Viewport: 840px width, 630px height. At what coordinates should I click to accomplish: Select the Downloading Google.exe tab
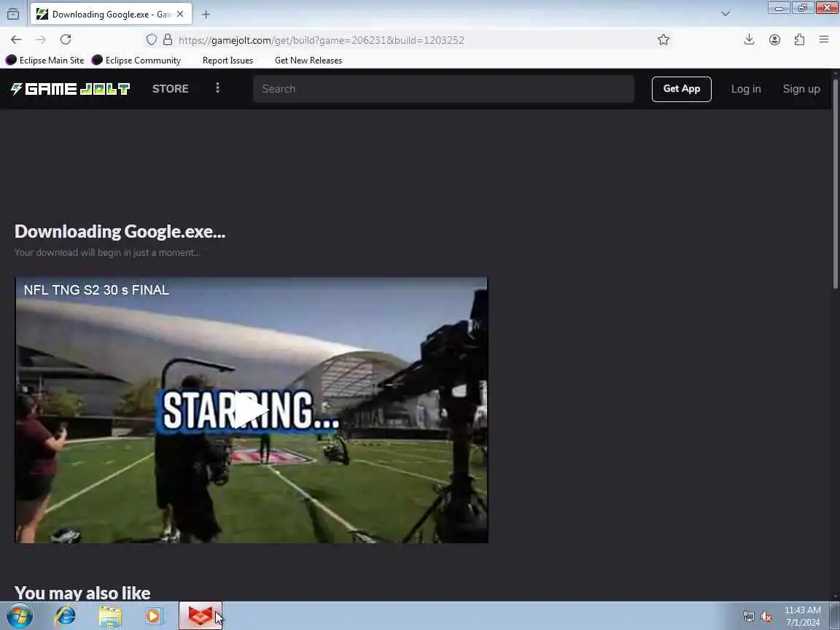111,15
